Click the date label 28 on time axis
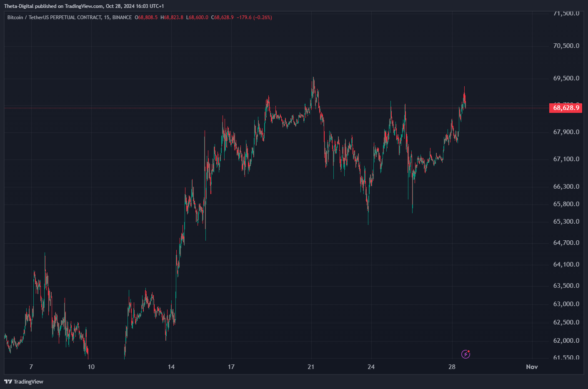The image size is (588, 389). [x=452, y=367]
